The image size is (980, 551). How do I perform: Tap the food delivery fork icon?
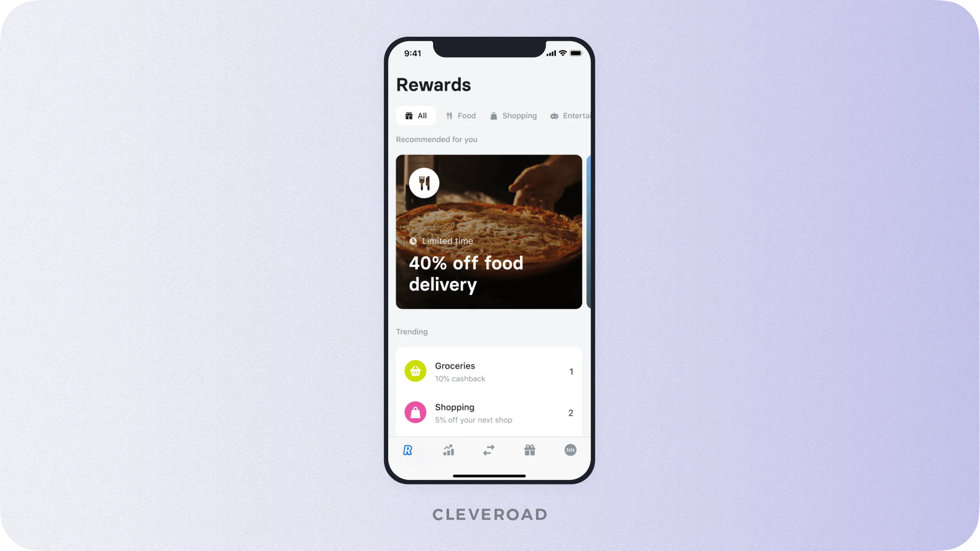pos(423,183)
